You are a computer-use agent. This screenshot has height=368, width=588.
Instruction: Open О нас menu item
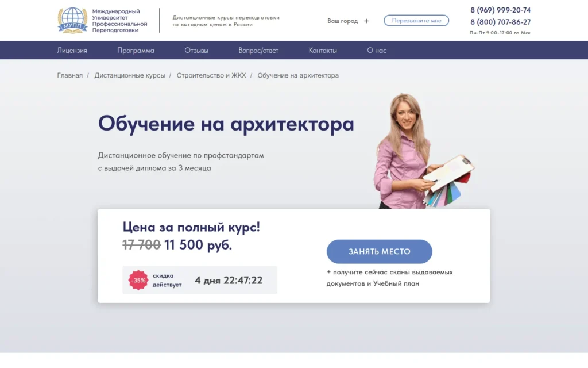(377, 51)
